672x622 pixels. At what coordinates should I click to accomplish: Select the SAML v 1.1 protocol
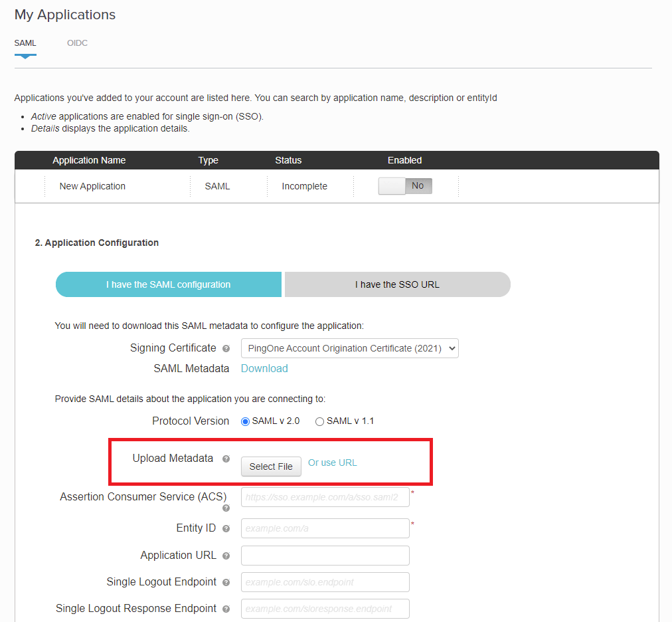pos(319,421)
